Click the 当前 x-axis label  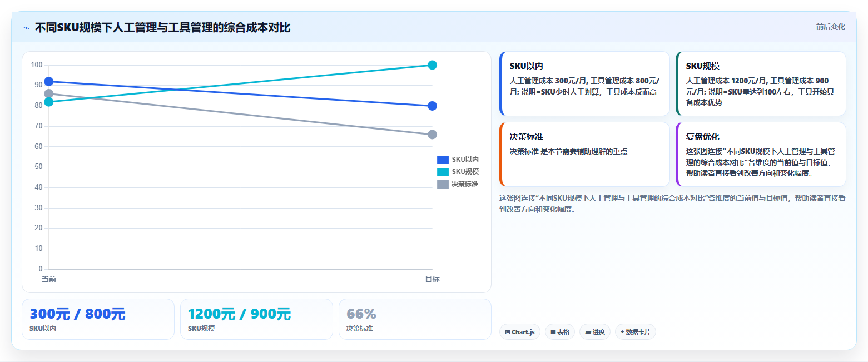point(49,279)
